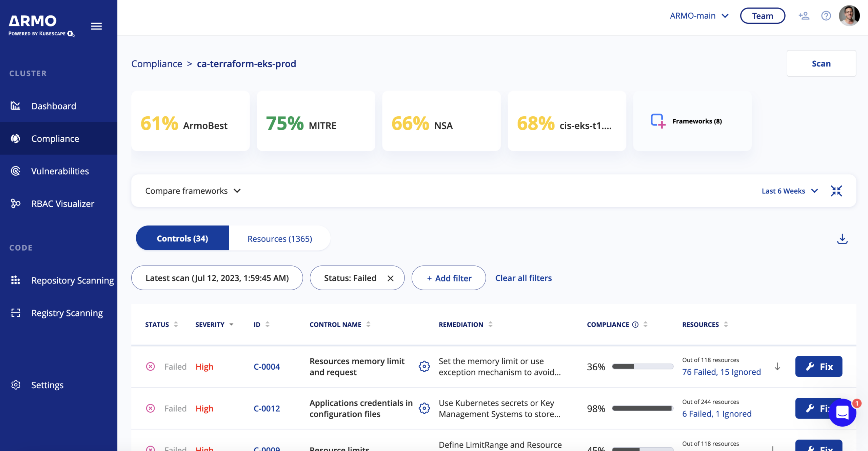This screenshot has width=868, height=451.
Task: Open the Vulnerabilities sidebar item
Action: [x=59, y=171]
